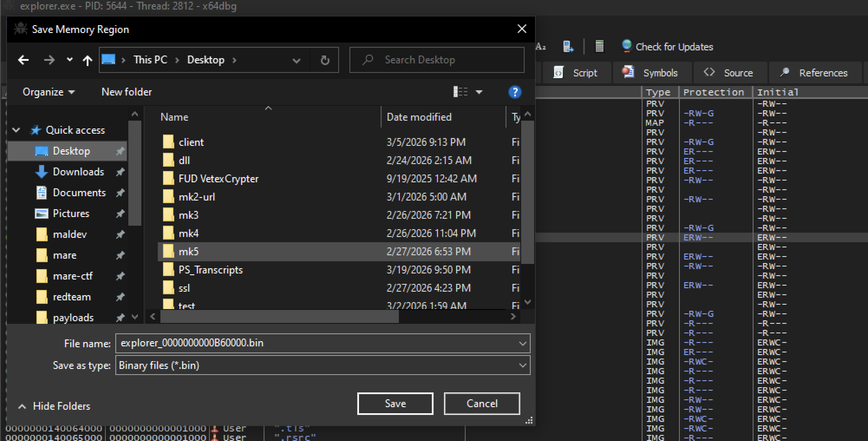Collapse the Quick access tree
Screen dimensions: 868x441
(x=16, y=130)
